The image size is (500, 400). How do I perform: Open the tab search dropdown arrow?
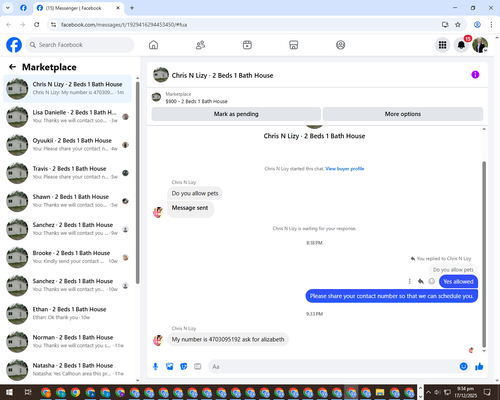(8, 8)
